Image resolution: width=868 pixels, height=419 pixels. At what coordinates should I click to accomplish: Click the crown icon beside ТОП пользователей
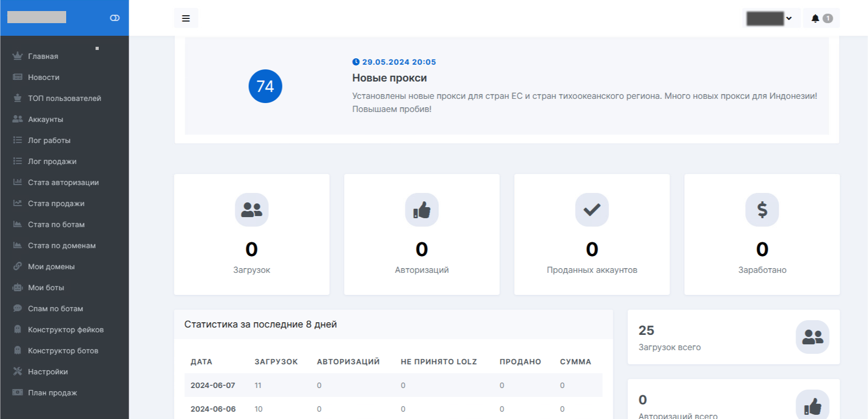[17, 98]
